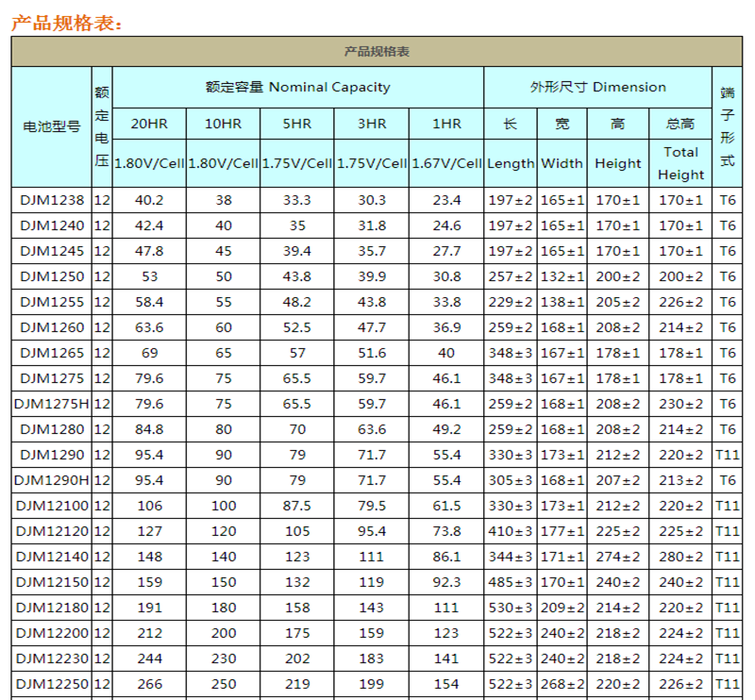
Task: Click the 20HR column header
Action: [149, 124]
